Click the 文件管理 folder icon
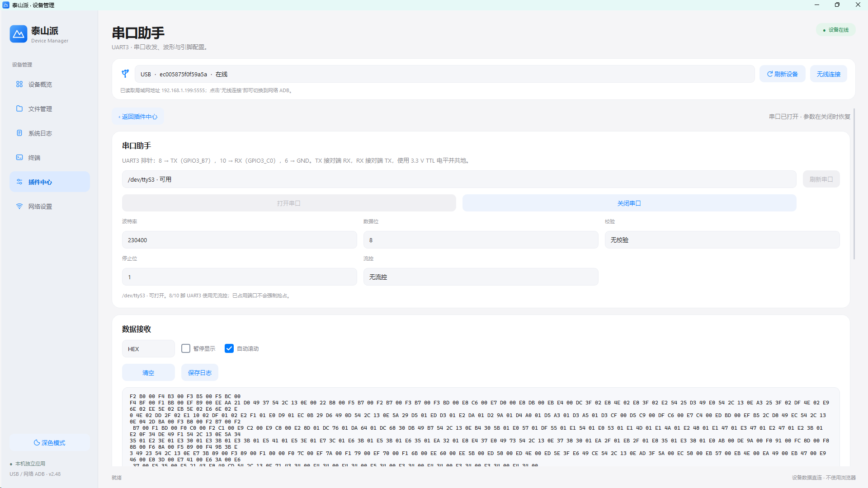 point(19,108)
